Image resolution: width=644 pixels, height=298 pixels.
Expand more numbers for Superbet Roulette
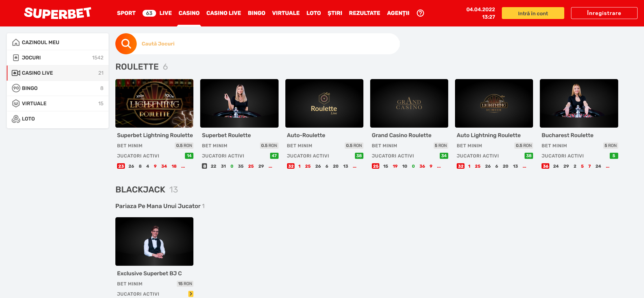tap(270, 166)
